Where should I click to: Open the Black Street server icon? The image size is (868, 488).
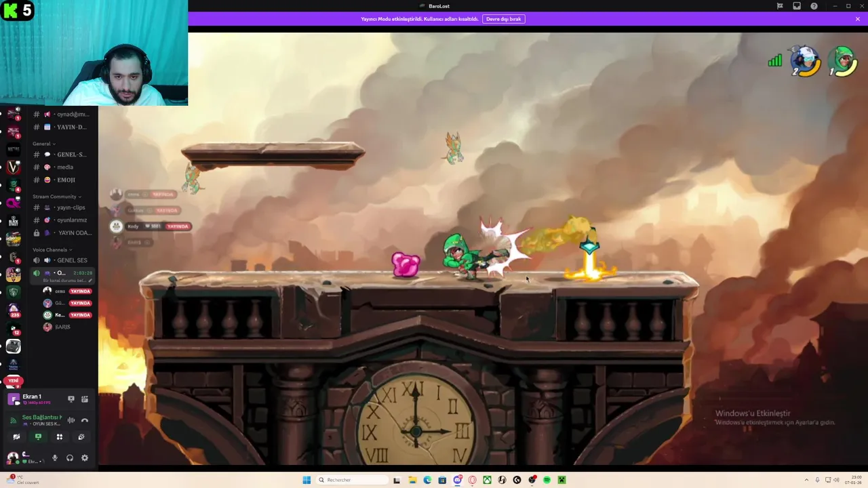(14, 221)
